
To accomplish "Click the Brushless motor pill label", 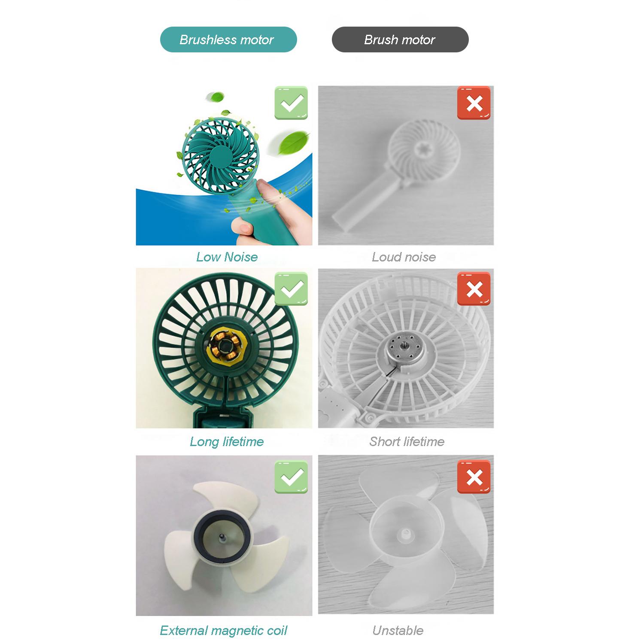I will click(x=228, y=39).
